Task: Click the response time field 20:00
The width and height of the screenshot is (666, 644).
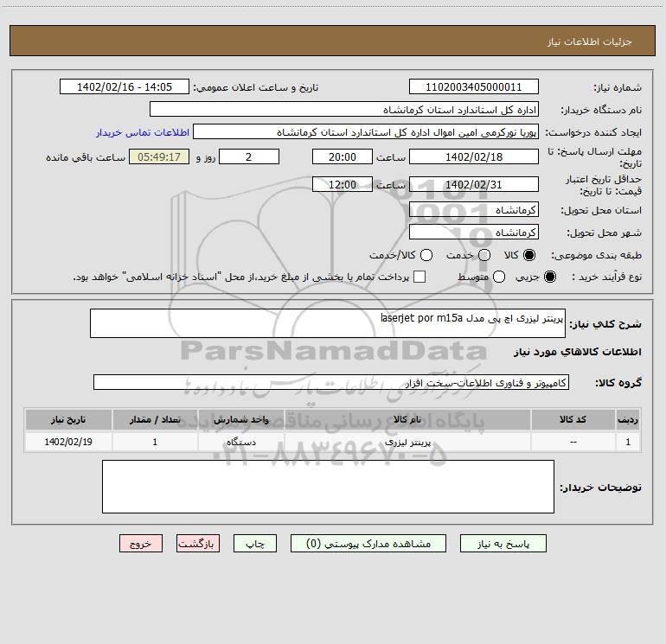Action: pyautogui.click(x=343, y=156)
